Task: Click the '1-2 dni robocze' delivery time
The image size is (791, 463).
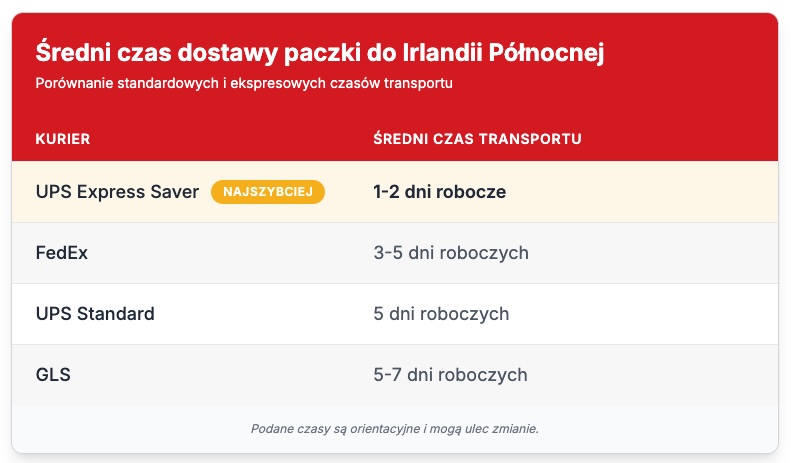Action: pos(439,191)
